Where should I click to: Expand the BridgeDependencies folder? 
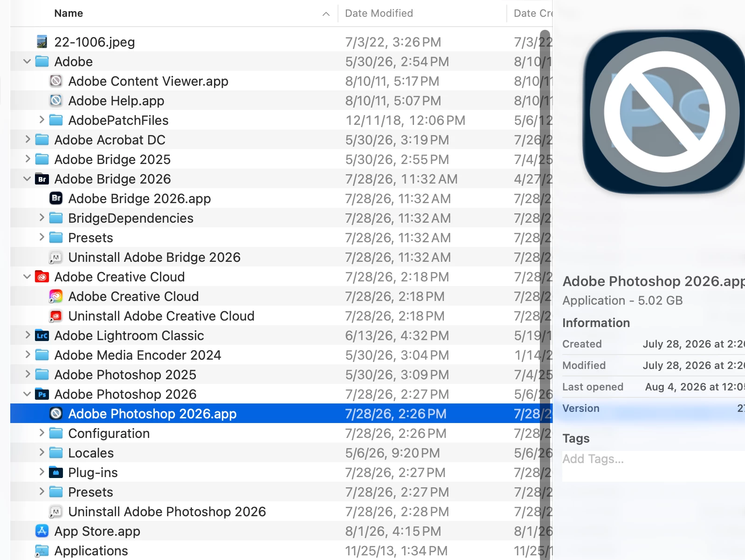pyautogui.click(x=41, y=218)
